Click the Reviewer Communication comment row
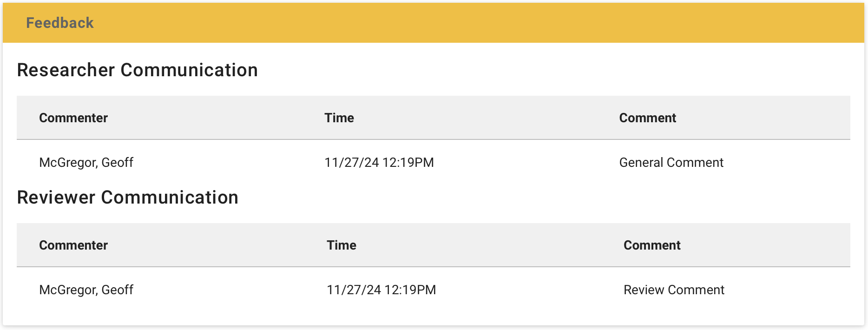 434,290
